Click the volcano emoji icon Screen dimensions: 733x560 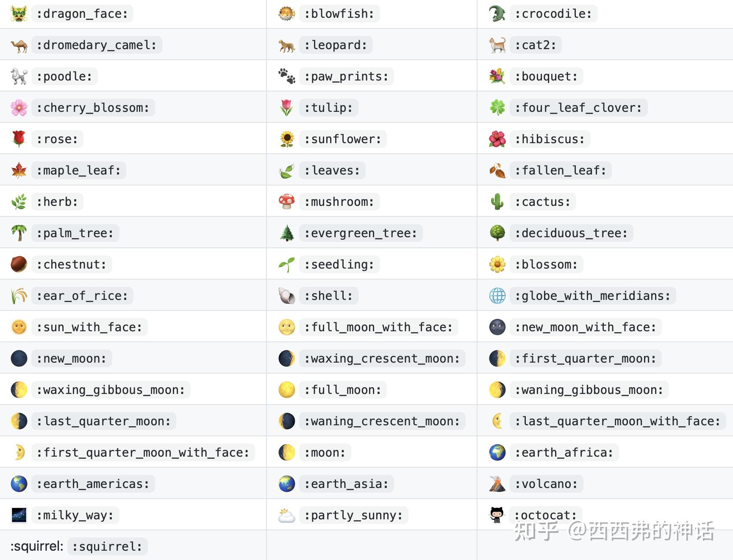[x=497, y=484]
